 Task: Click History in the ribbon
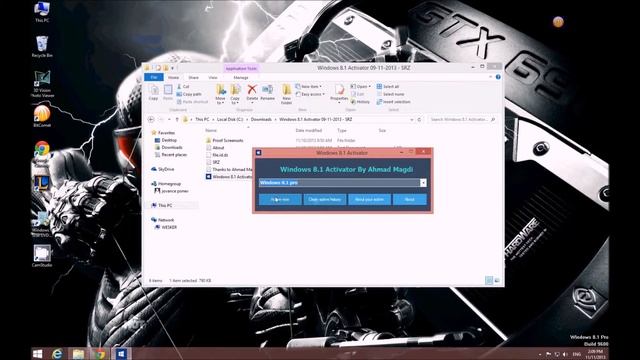pyautogui.click(x=360, y=102)
